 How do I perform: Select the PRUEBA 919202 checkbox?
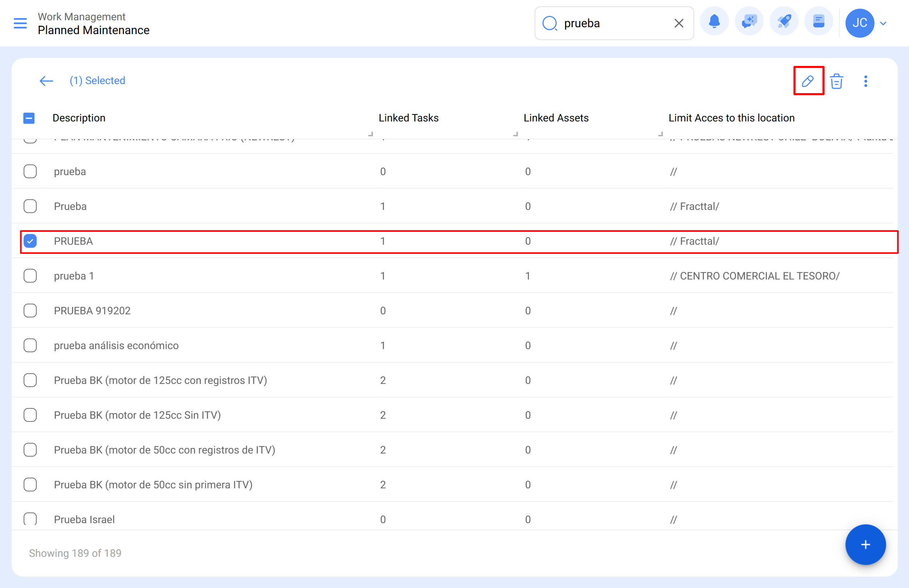pos(30,310)
